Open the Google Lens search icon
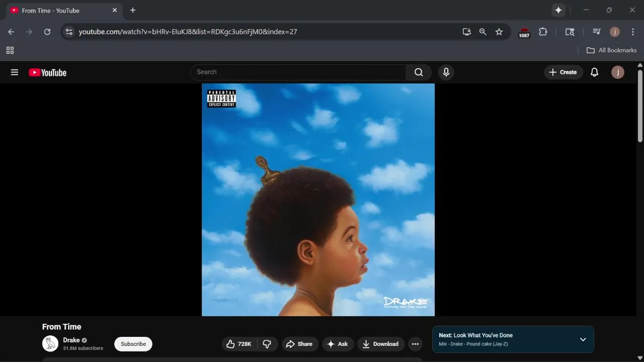 pyautogui.click(x=570, y=32)
